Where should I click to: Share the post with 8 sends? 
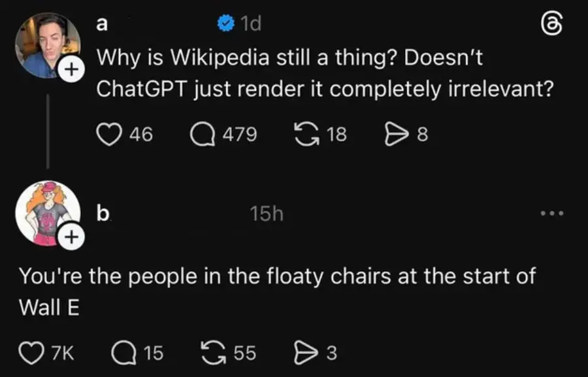click(x=397, y=135)
